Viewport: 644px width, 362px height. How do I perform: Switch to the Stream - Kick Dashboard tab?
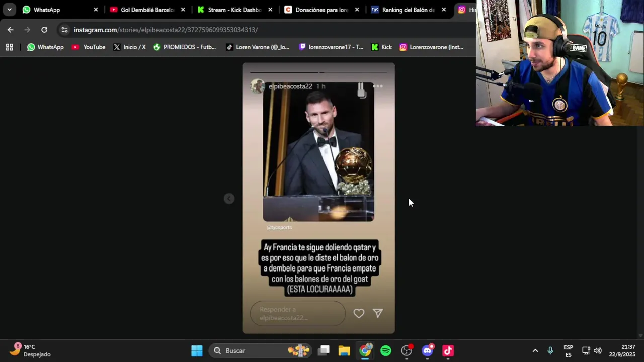[234, 10]
